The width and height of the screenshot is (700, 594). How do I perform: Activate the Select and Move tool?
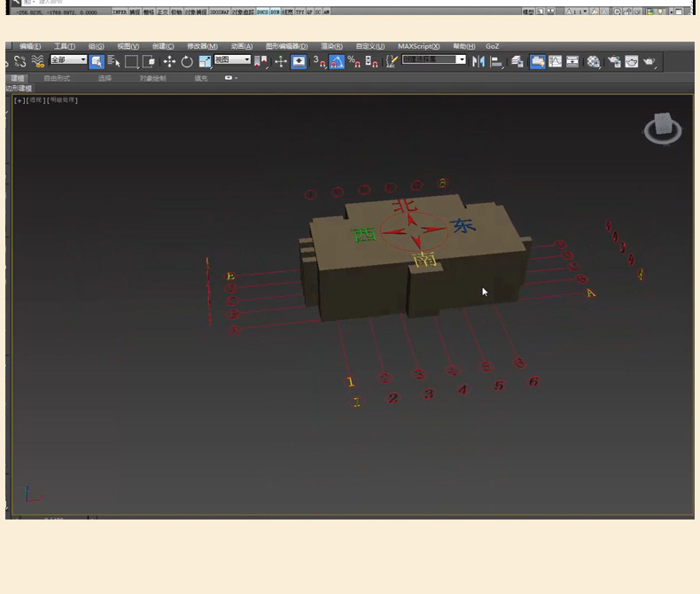click(169, 62)
